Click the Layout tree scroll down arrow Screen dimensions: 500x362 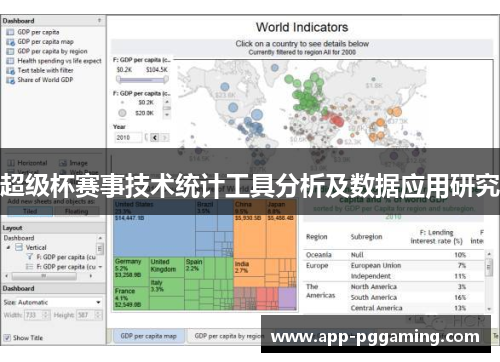pyautogui.click(x=100, y=267)
